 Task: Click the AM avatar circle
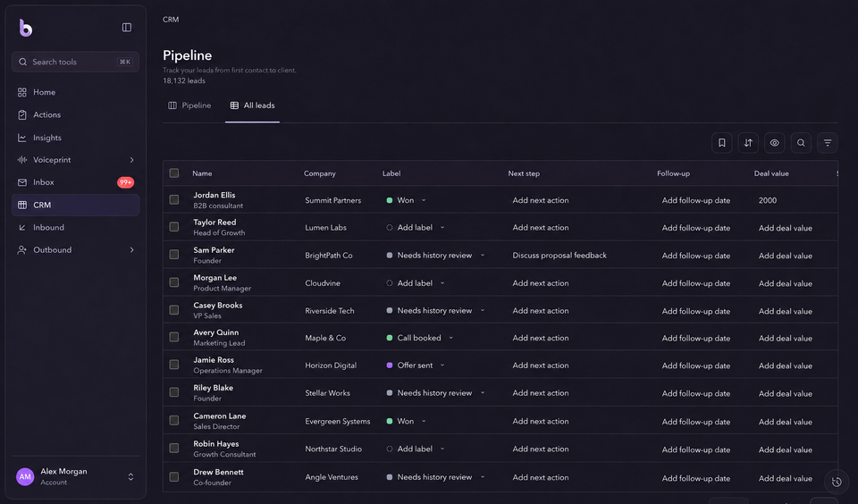pos(25,476)
